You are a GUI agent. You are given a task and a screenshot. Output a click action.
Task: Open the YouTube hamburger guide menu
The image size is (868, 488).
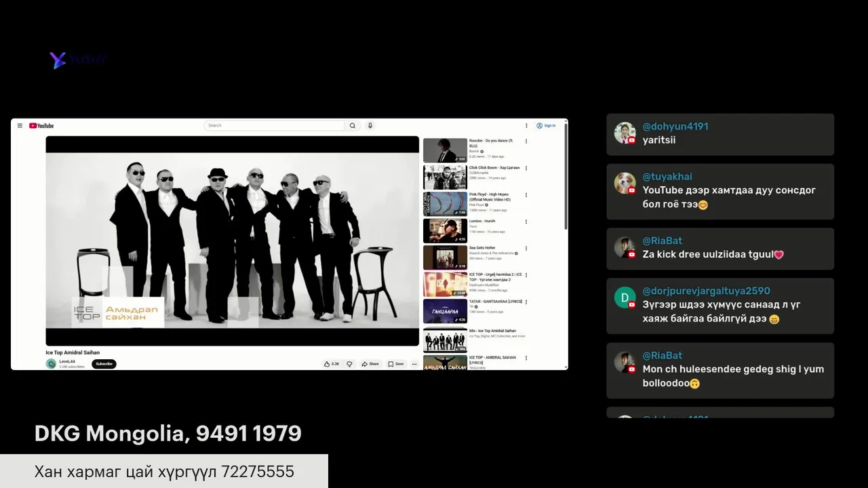20,125
